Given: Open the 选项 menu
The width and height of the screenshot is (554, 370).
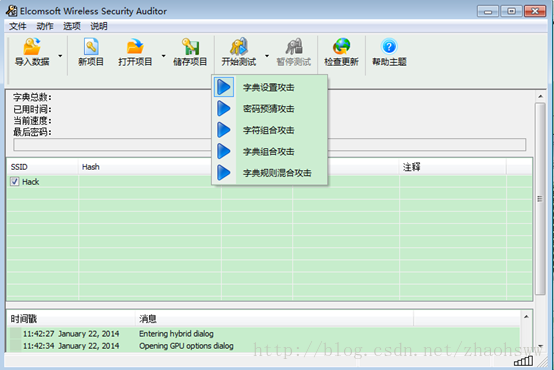Looking at the screenshot, I should click(x=72, y=26).
